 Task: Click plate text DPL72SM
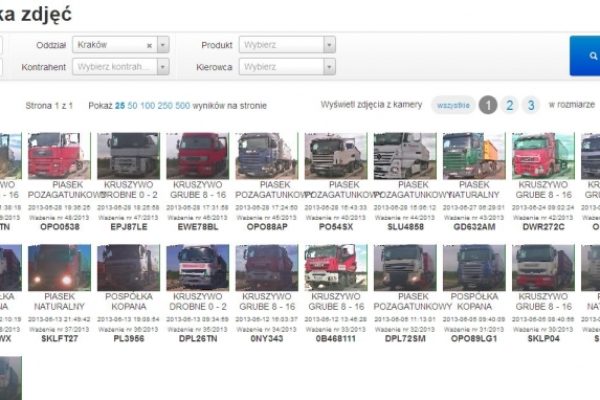(405, 339)
